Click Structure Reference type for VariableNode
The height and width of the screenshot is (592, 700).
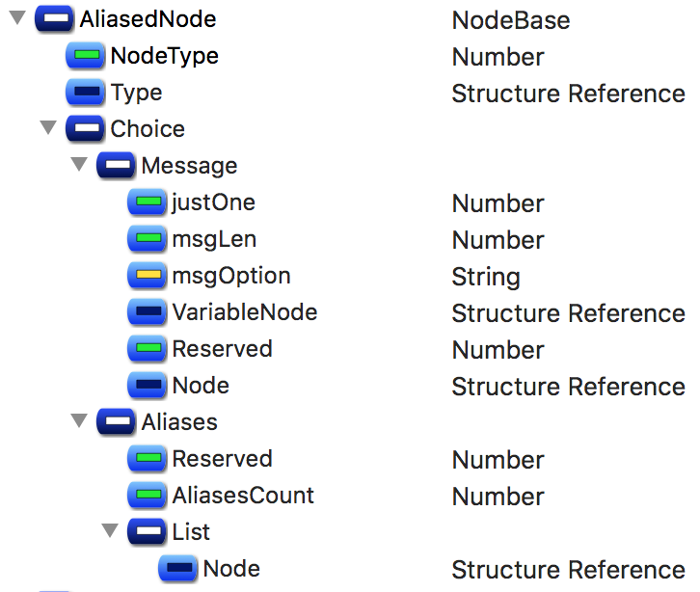click(568, 313)
